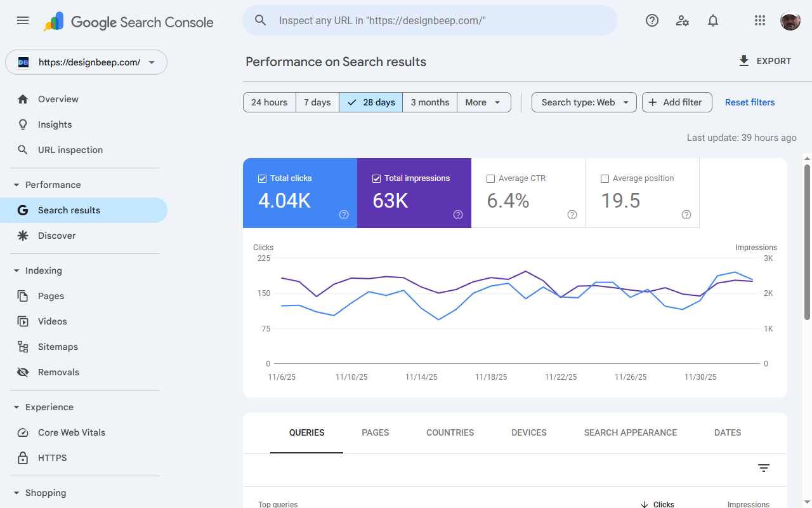Enable the Average CTR checkbox
The image size is (812, 508).
pos(490,178)
